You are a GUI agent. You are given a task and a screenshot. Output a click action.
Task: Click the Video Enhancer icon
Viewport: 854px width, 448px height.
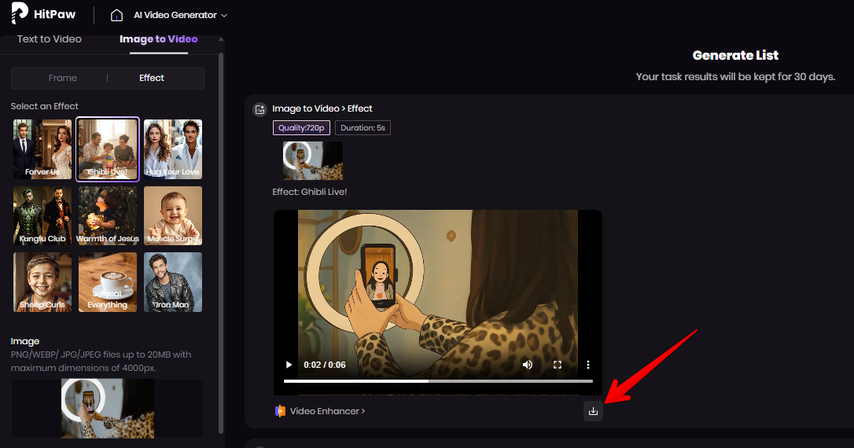280,411
